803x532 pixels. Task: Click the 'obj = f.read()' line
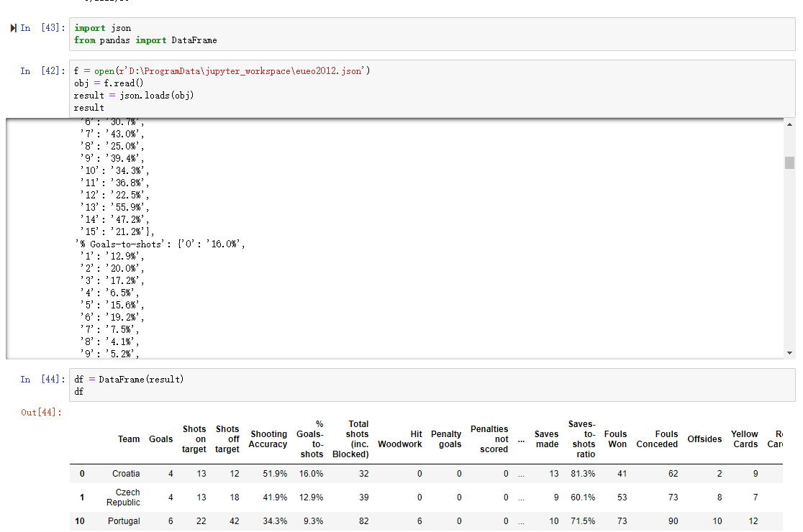click(109, 83)
